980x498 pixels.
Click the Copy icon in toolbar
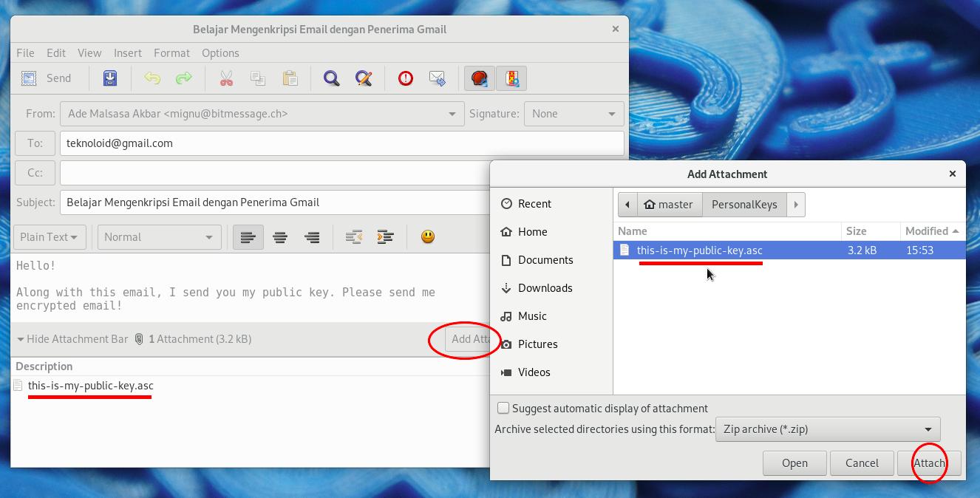[258, 78]
